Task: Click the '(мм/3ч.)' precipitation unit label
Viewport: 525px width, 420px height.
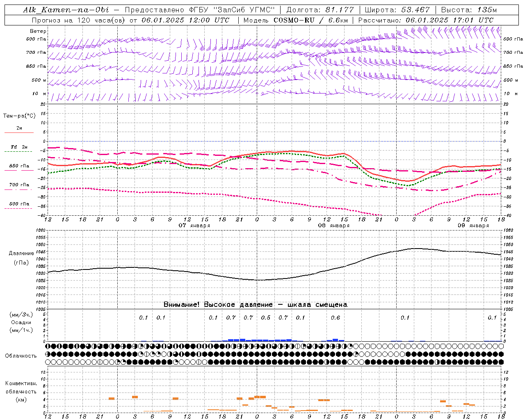Action: (x=21, y=315)
